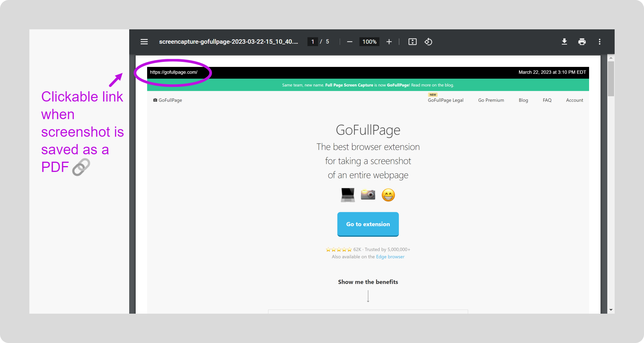Click the GoFullPage camera logo
644x343 pixels.
click(155, 100)
